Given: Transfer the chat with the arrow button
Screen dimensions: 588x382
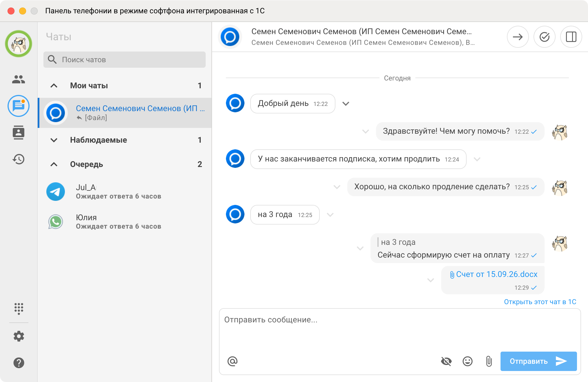Looking at the screenshot, I should (x=518, y=37).
